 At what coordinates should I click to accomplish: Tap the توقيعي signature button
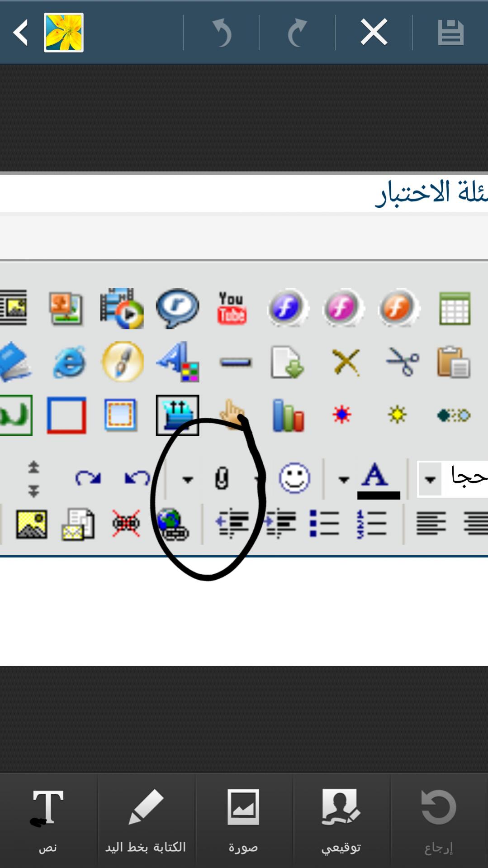click(341, 820)
